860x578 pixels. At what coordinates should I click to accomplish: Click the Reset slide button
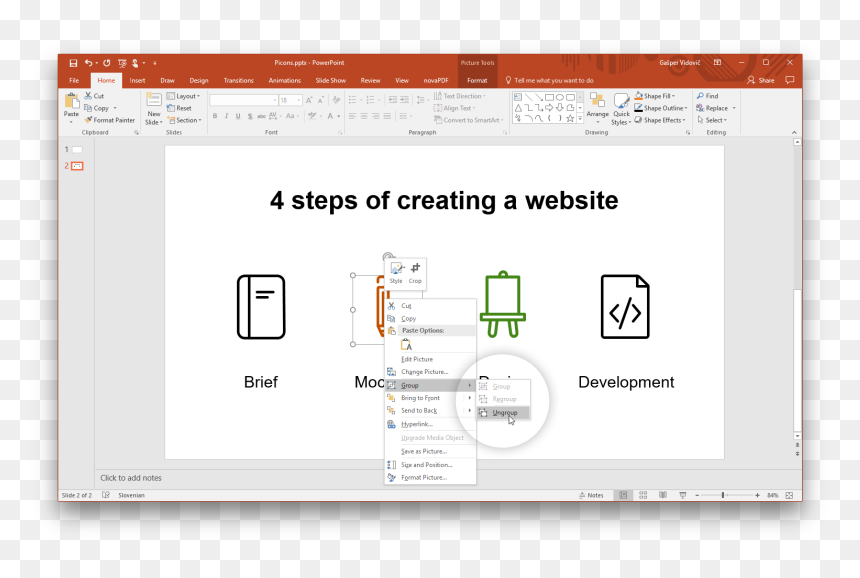pos(179,108)
